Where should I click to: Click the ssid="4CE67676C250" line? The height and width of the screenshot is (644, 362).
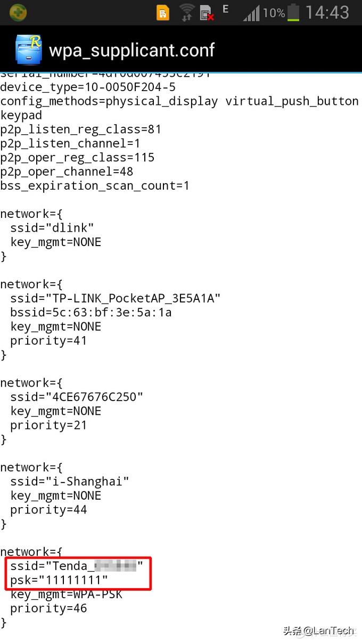click(x=77, y=397)
